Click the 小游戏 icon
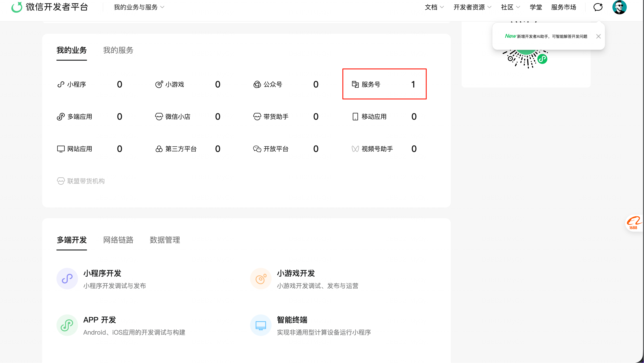 coord(159,84)
